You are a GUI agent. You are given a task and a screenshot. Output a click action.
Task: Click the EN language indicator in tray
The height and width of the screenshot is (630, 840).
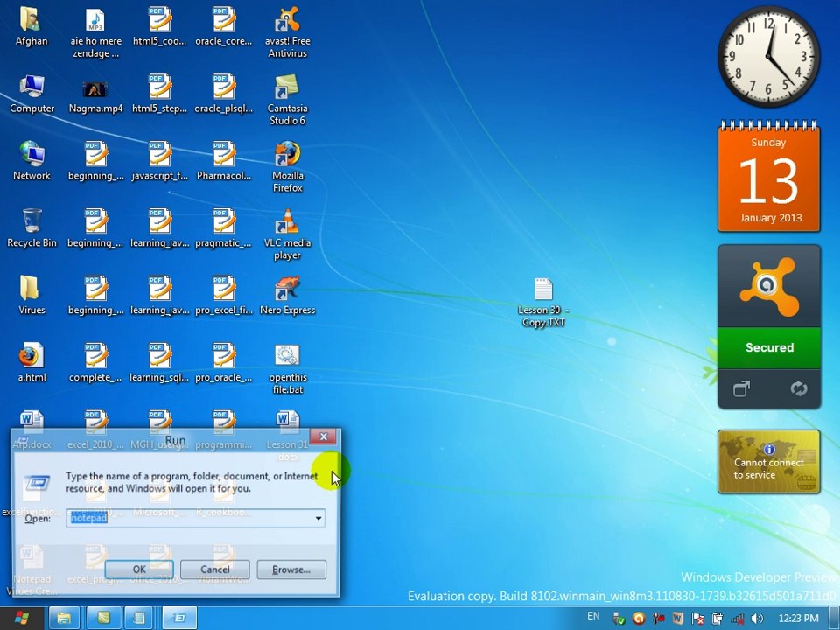point(593,616)
